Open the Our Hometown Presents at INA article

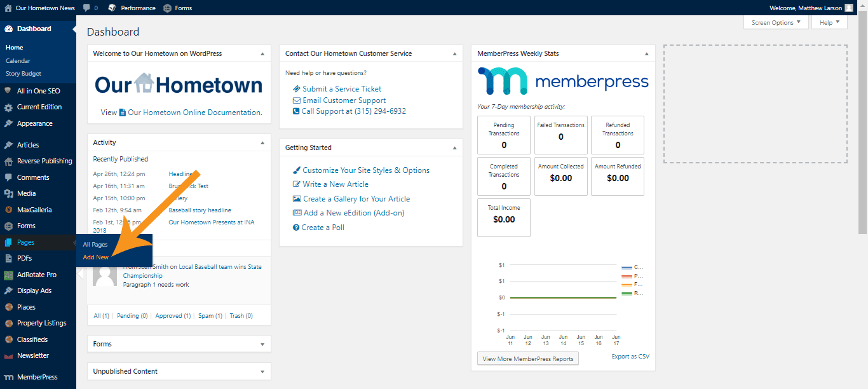[211, 222]
